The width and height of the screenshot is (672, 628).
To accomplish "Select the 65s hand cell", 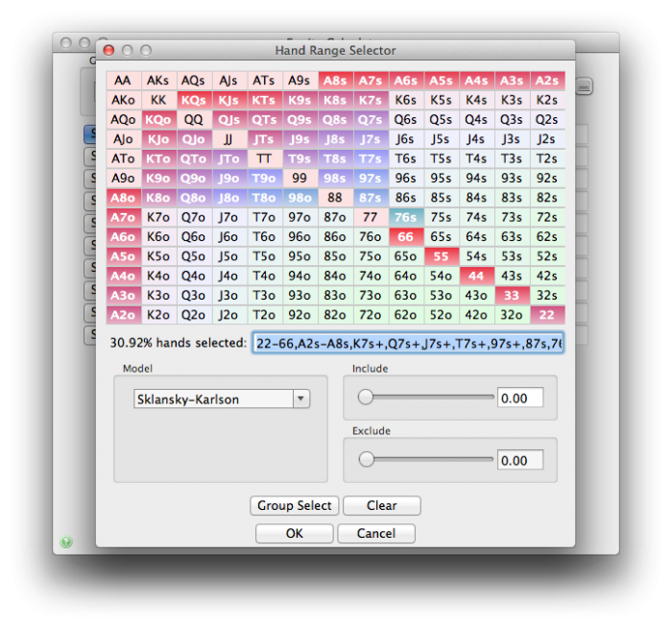I will (442, 236).
